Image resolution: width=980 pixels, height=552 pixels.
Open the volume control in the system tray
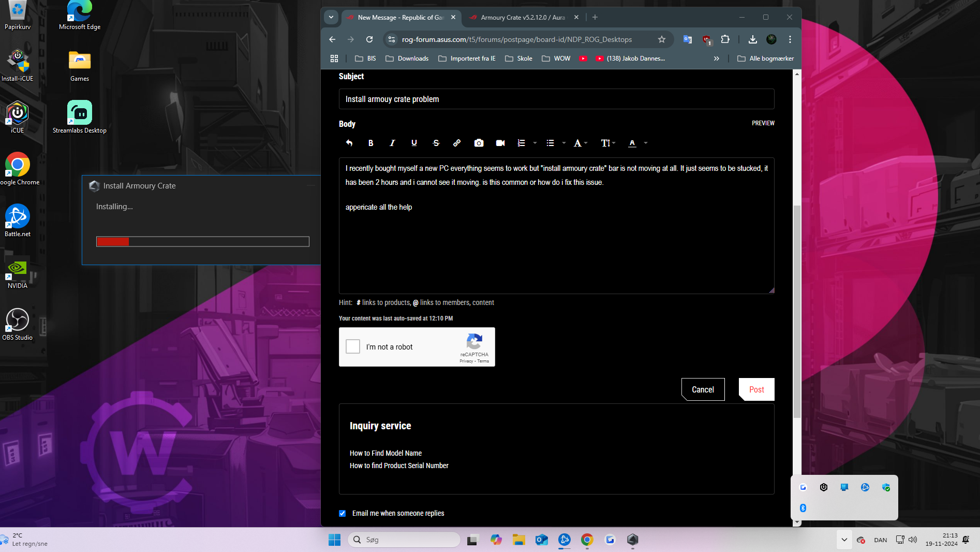(x=913, y=540)
